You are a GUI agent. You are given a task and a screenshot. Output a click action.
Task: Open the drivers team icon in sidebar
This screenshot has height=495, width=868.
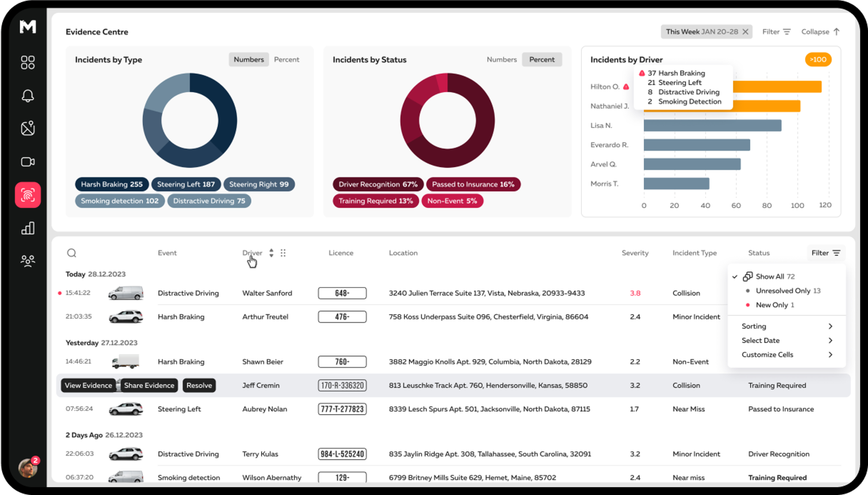(x=28, y=260)
